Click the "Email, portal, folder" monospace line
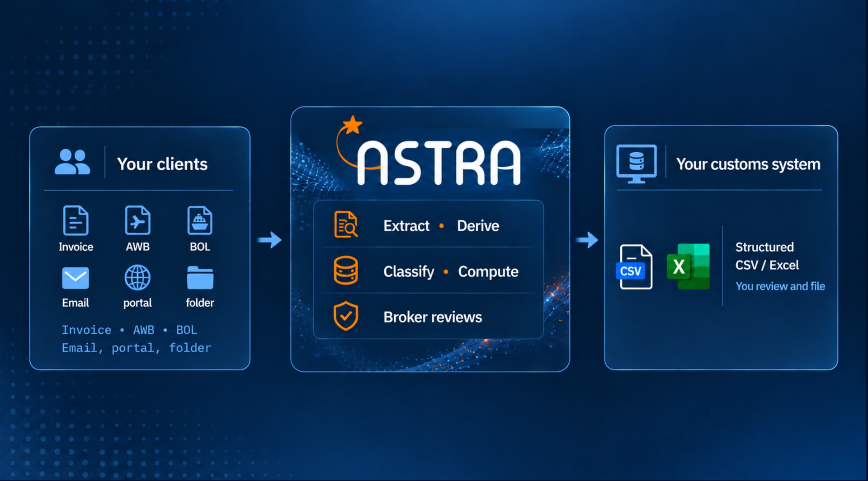This screenshot has height=481, width=868. click(x=137, y=348)
